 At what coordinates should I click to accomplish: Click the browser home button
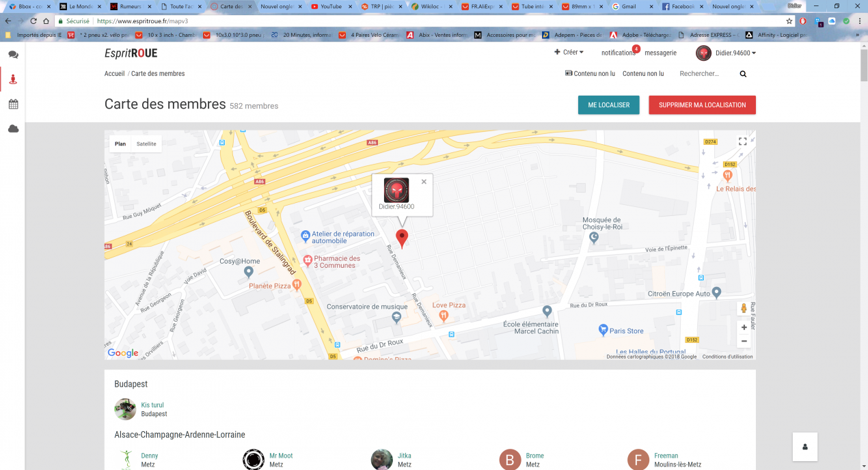coord(46,21)
